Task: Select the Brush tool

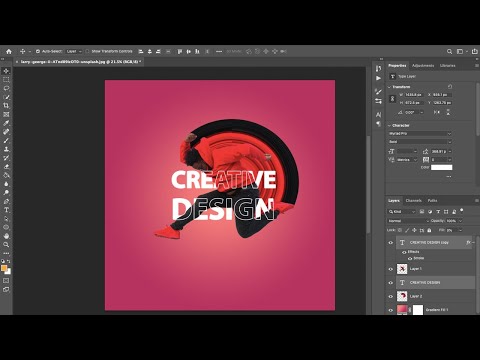Action: point(6,140)
